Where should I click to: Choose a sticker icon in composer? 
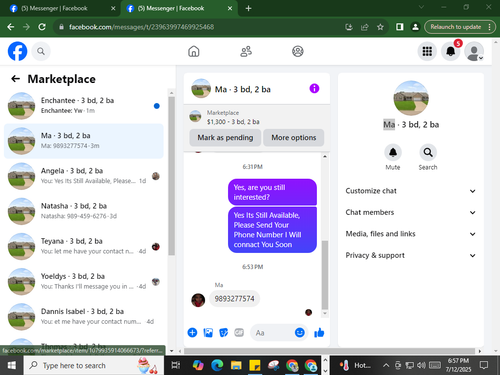click(223, 332)
